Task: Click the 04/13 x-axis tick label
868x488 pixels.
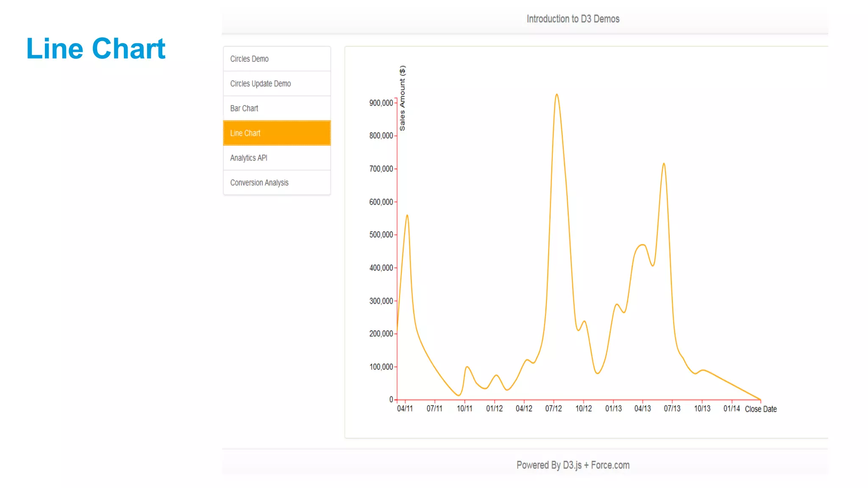Action: [643, 409]
